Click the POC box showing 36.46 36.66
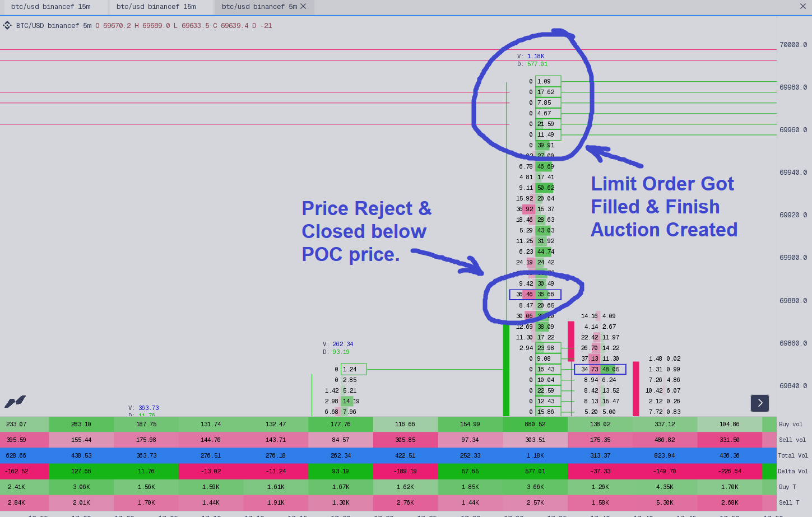 pos(535,295)
